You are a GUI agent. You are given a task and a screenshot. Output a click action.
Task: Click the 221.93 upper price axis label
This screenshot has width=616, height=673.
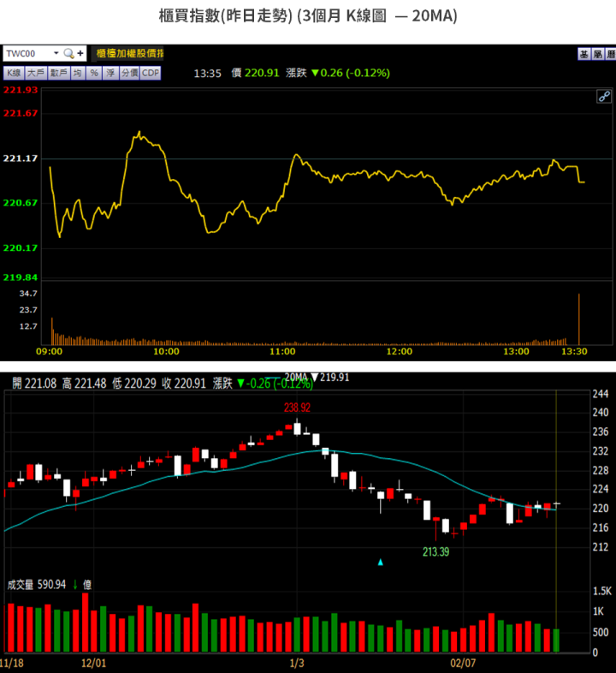pyautogui.click(x=21, y=90)
